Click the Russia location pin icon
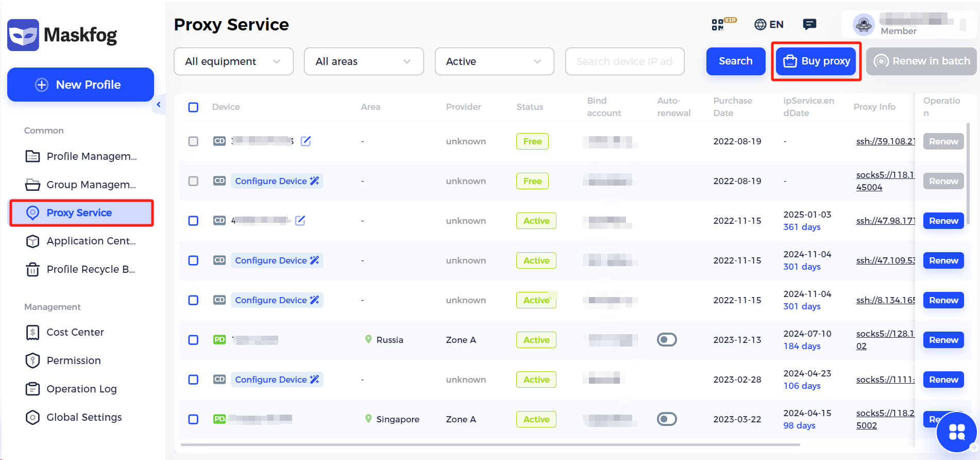 (x=368, y=339)
